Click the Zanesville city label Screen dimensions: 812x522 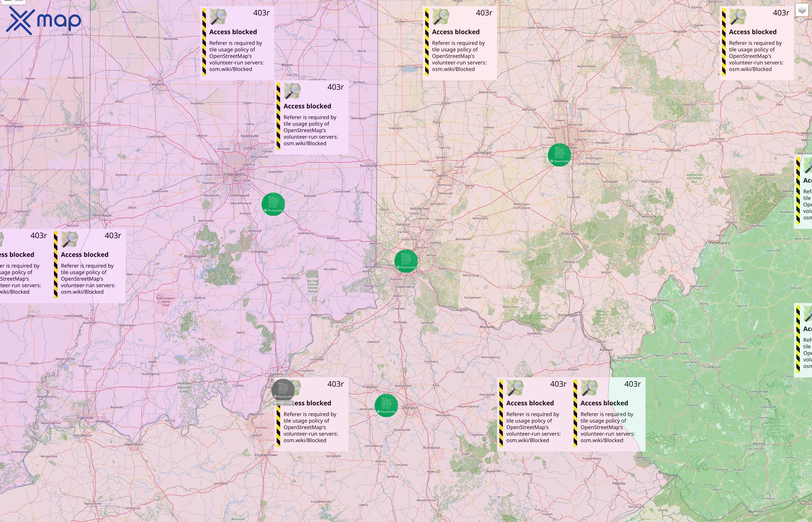tap(673, 150)
